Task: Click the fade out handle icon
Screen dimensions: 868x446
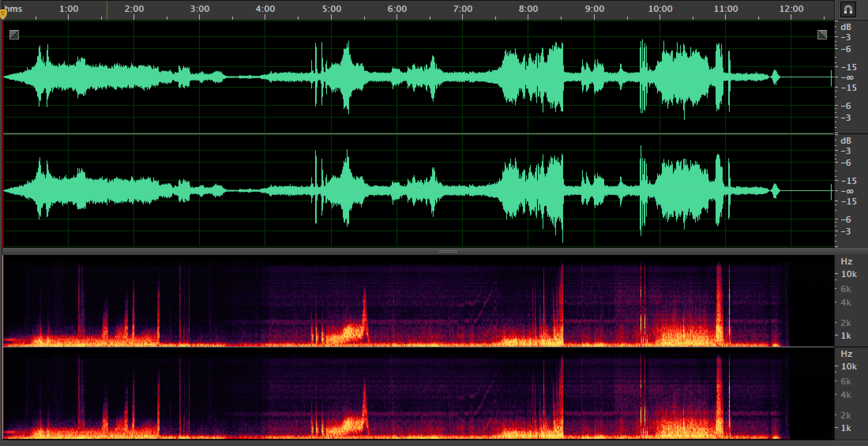Action: [x=822, y=35]
